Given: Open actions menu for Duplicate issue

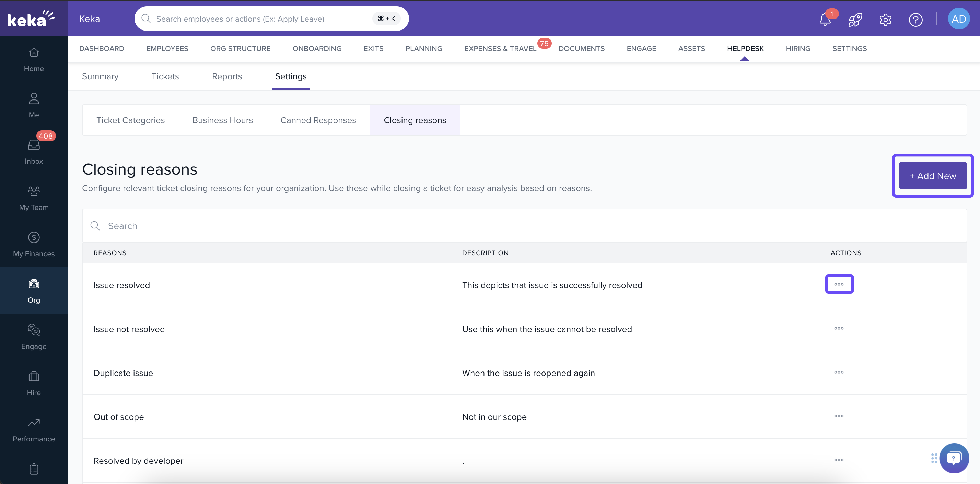Looking at the screenshot, I should (839, 372).
